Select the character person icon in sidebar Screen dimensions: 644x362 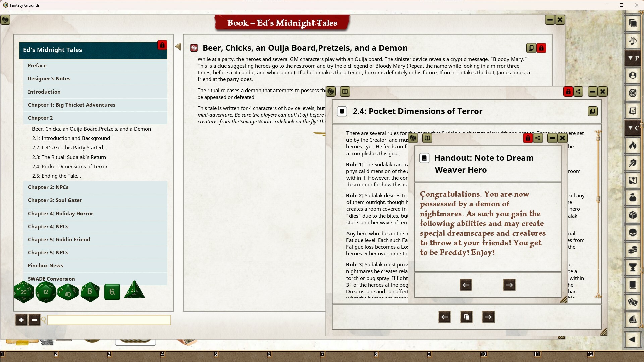coord(632,75)
